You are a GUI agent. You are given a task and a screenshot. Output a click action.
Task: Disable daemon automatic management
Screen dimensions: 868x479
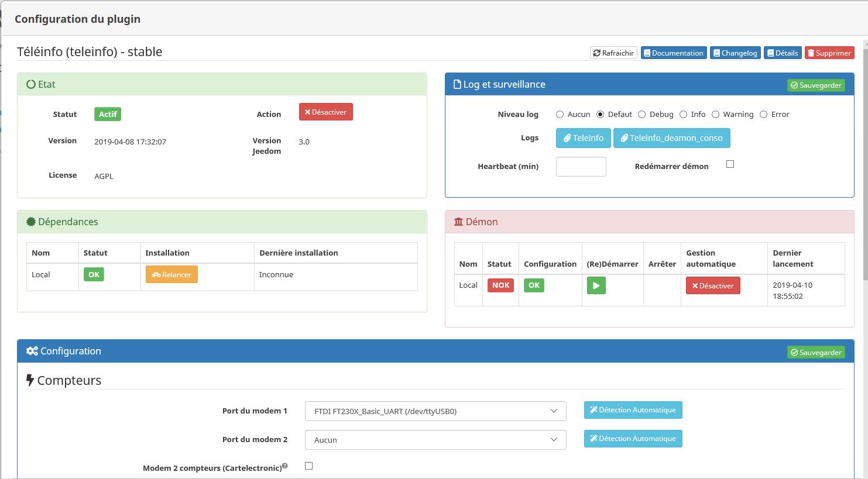coord(713,285)
